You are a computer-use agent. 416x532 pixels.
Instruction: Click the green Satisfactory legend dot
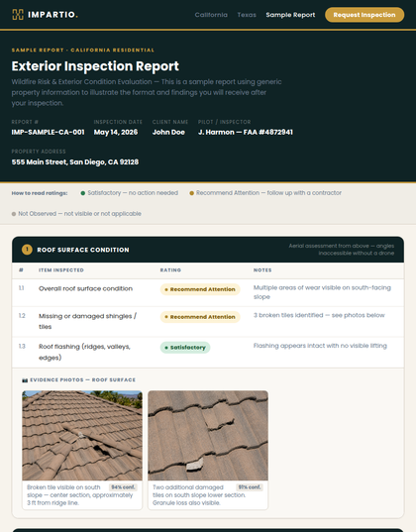pos(83,193)
